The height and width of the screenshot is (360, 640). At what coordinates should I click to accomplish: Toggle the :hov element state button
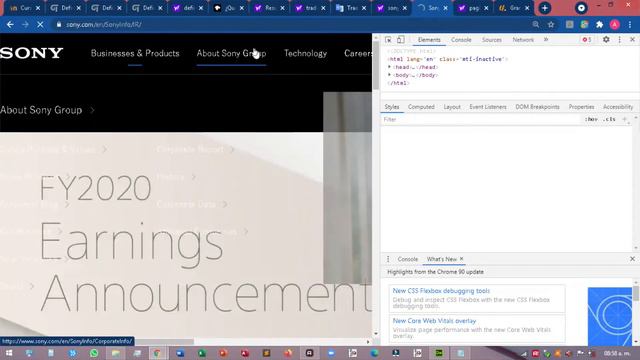591,119
